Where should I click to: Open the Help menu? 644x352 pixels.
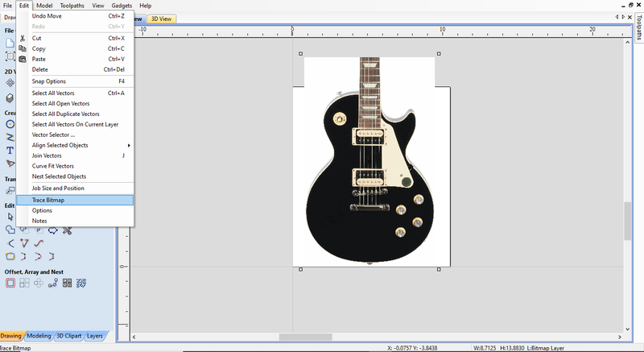point(145,6)
